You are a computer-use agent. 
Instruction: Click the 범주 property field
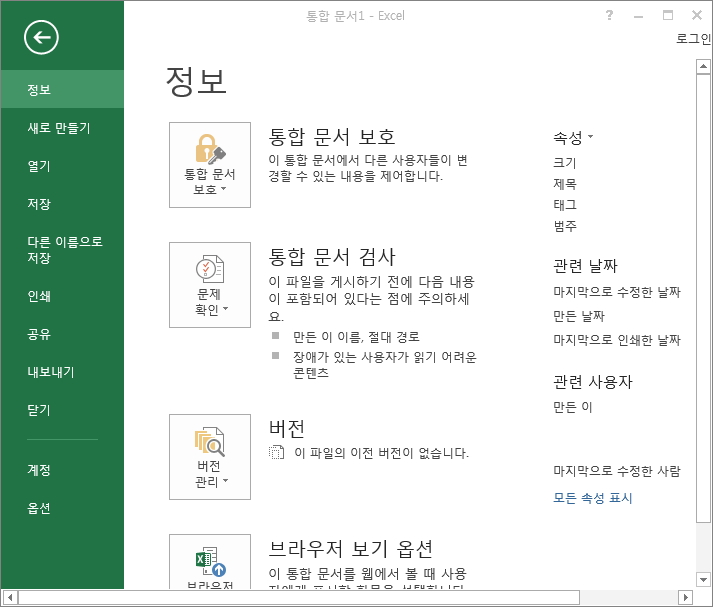click(x=565, y=226)
